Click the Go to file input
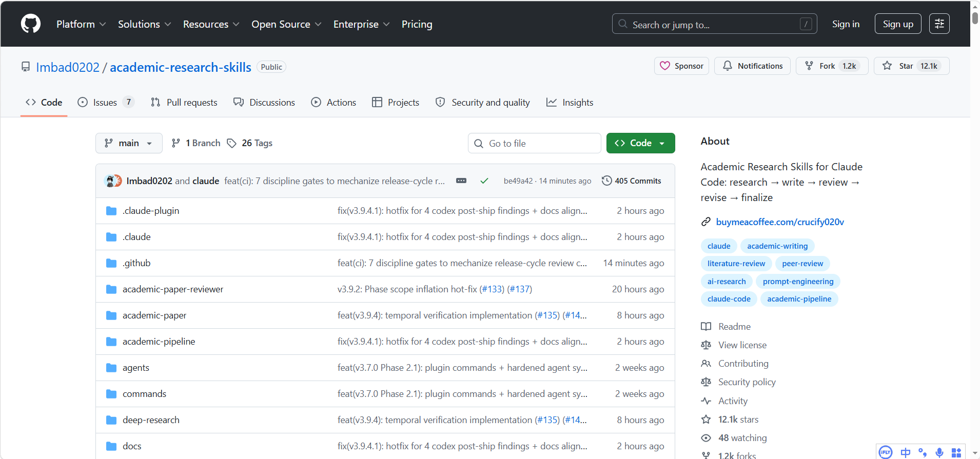The width and height of the screenshot is (980, 459). click(534, 143)
